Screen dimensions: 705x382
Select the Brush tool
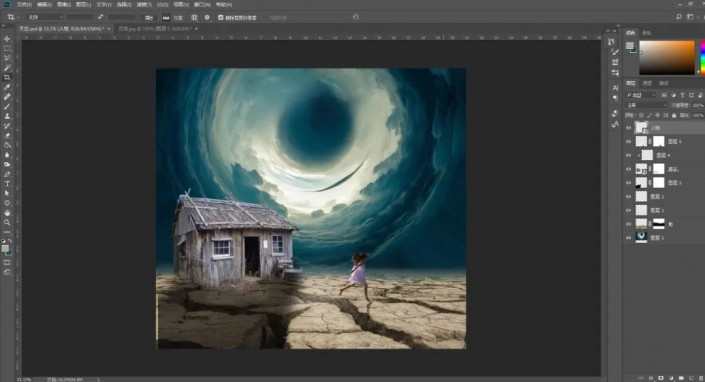7,107
